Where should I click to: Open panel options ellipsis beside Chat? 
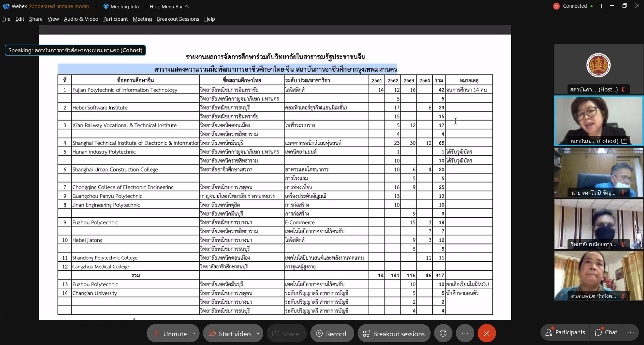[x=631, y=332]
